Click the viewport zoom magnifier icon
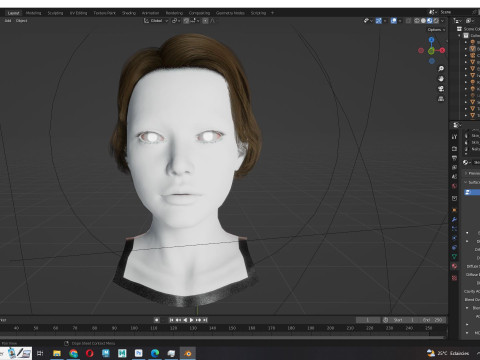Screen dimensions: 480x360 [x=441, y=69]
